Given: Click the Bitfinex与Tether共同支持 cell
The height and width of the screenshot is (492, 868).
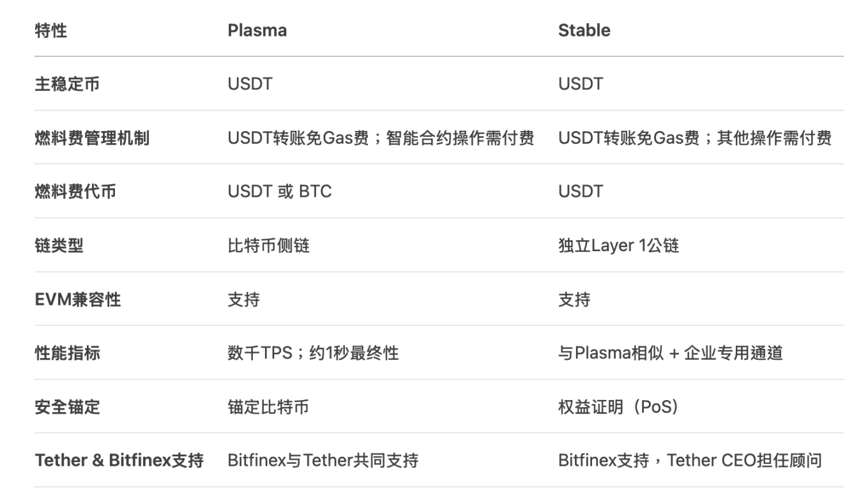Looking at the screenshot, I should pyautogui.click(x=323, y=460).
